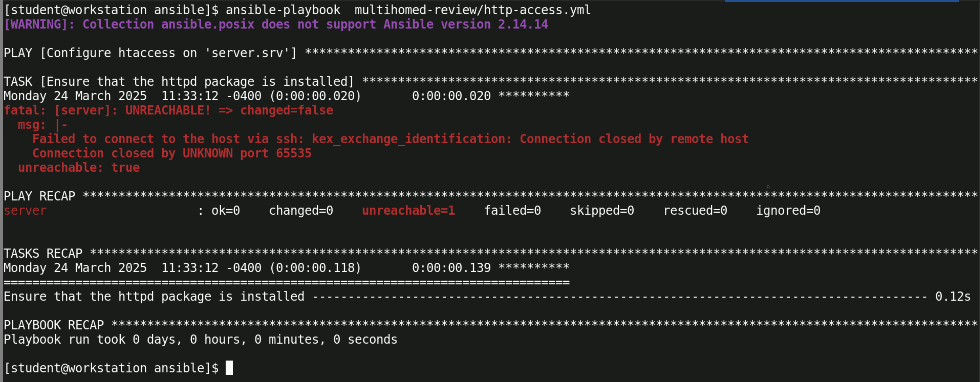
Task: Click the 'Failed to connect to the host' message
Action: pos(390,139)
